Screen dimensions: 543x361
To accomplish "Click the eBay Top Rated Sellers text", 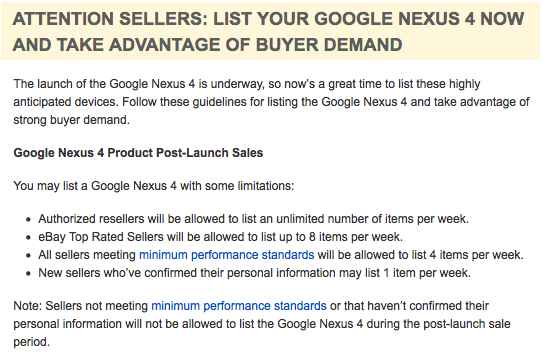I will point(101,237).
